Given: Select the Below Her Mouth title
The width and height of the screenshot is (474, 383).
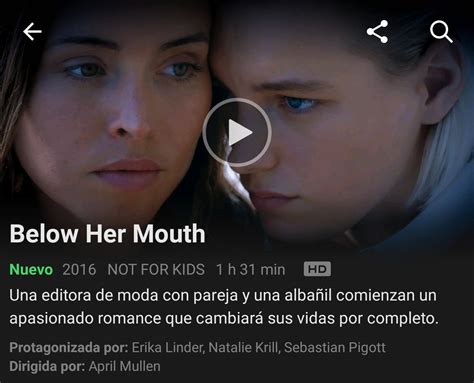Looking at the screenshot, I should tap(107, 233).
